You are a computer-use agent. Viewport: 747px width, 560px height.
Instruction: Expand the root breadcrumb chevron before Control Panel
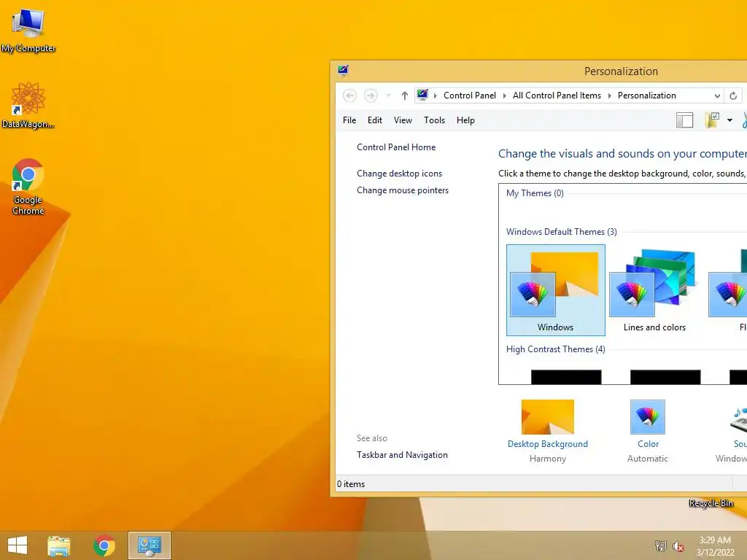click(x=435, y=96)
